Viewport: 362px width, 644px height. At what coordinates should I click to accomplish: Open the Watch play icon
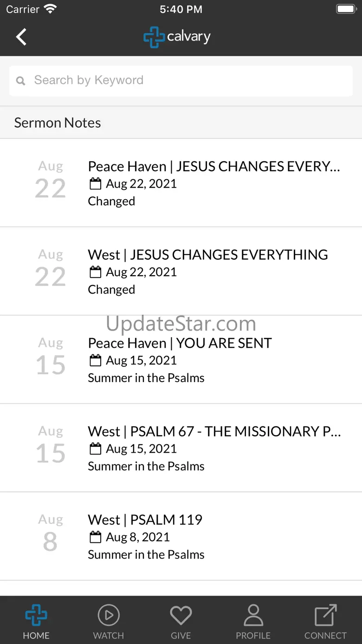[x=109, y=616]
